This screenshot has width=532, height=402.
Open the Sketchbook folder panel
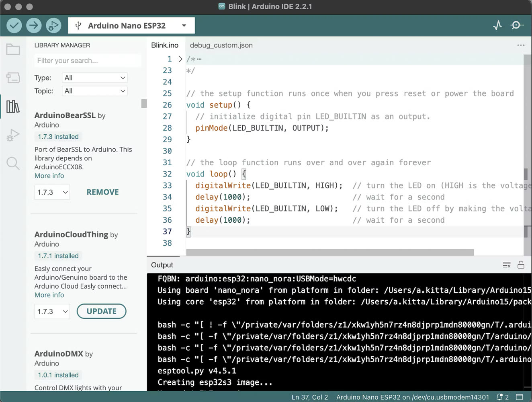coord(13,49)
